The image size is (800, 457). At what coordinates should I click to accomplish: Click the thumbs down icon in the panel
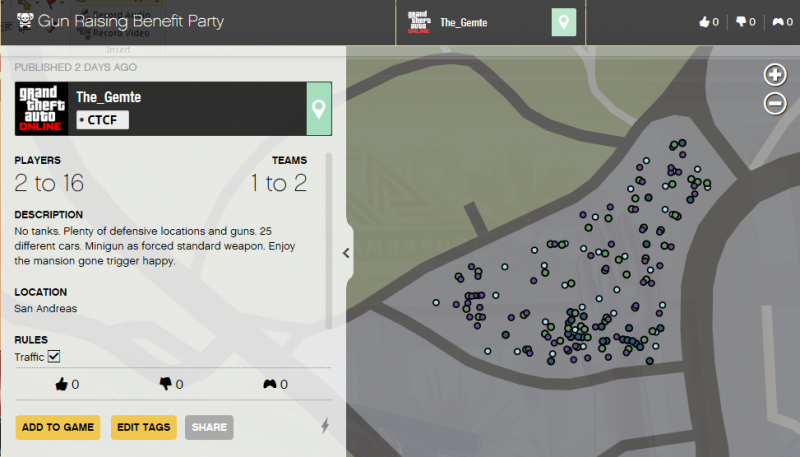pyautogui.click(x=165, y=384)
